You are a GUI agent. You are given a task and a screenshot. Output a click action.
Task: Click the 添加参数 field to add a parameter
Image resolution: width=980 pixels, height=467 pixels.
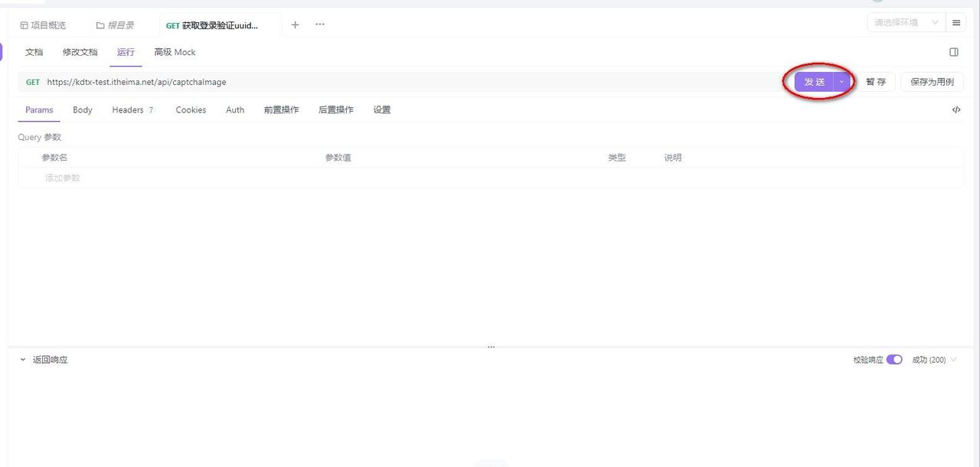coord(61,178)
